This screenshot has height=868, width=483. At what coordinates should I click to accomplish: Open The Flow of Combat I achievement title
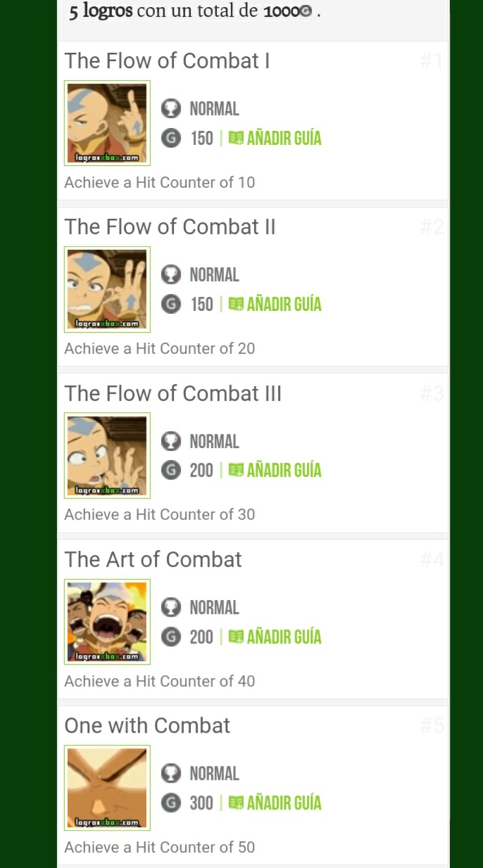click(x=167, y=61)
